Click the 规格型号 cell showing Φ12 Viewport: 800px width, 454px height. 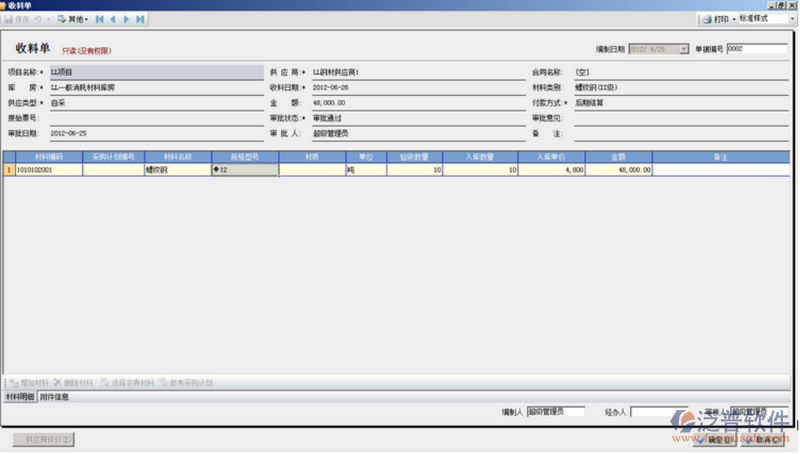(245, 170)
